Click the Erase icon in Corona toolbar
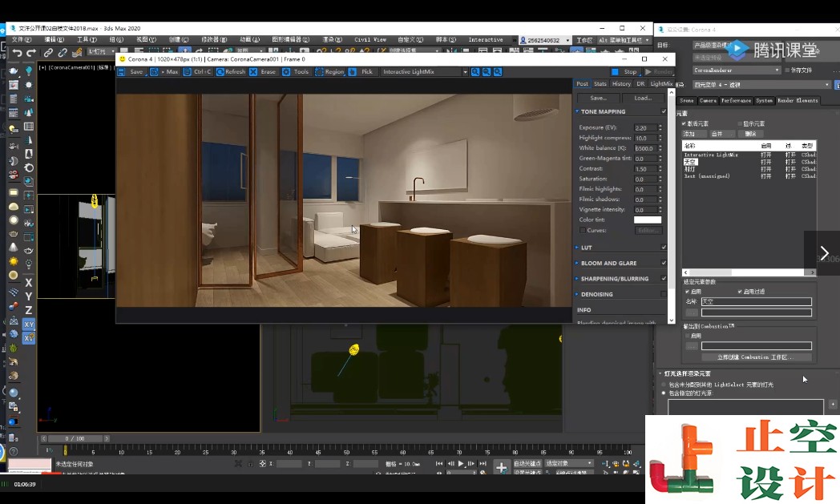840x504 pixels. click(x=253, y=72)
